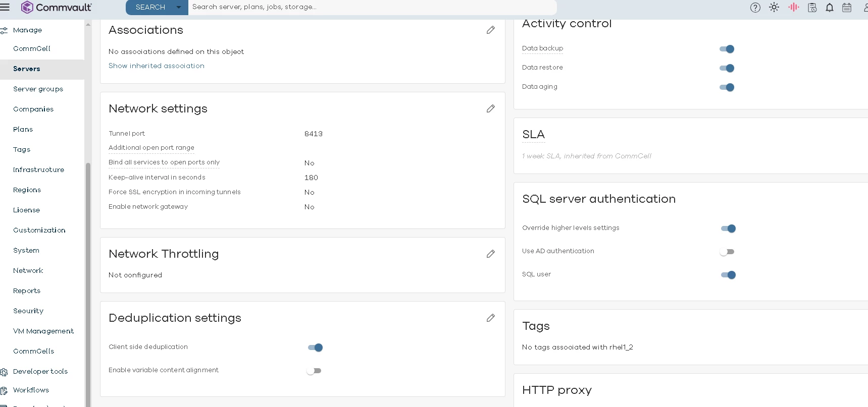The width and height of the screenshot is (868, 407).
Task: Open the SEARCH dropdown arrow
Action: pyautogui.click(x=178, y=7)
